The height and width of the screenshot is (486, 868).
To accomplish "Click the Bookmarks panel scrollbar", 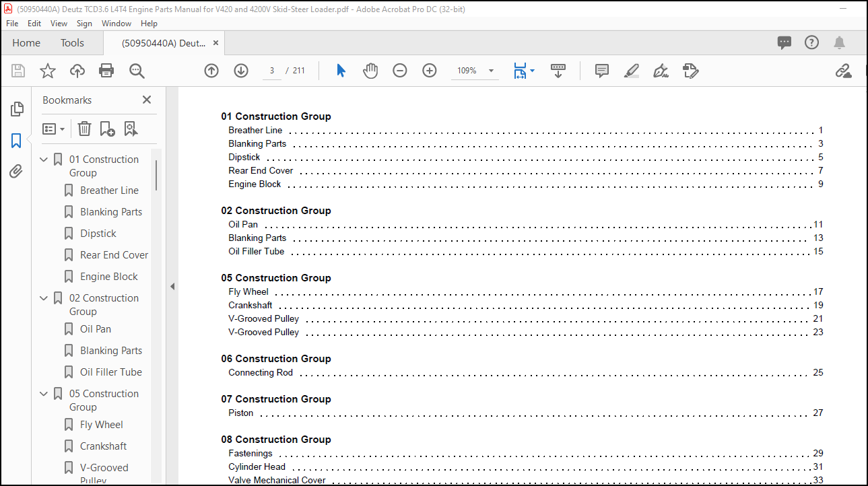I will tap(157, 175).
